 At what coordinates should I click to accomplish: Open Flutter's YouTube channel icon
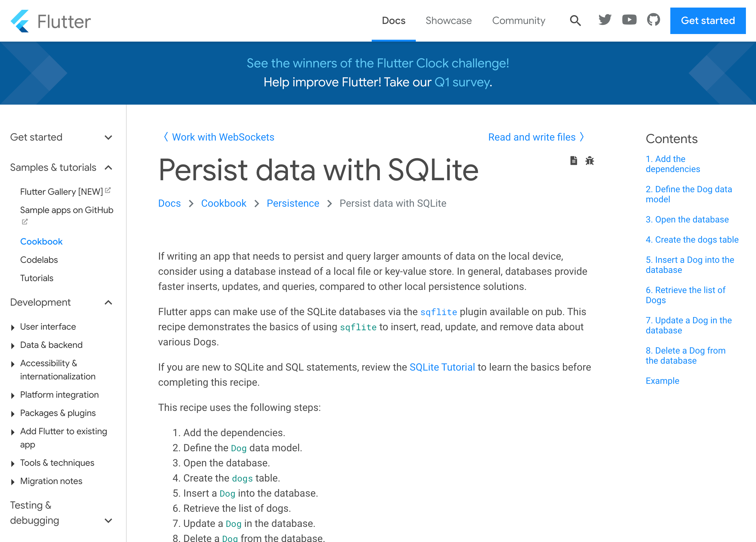coord(629,20)
